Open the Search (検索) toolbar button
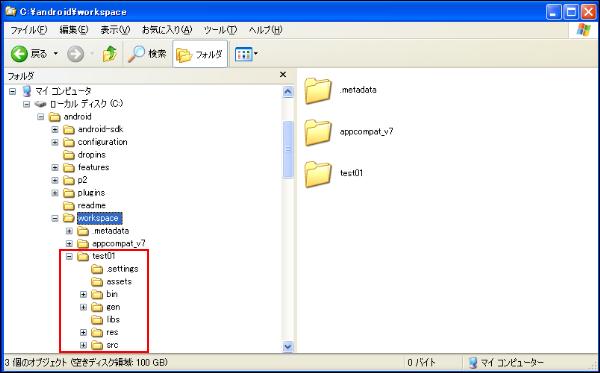The height and width of the screenshot is (373, 600). click(x=147, y=54)
